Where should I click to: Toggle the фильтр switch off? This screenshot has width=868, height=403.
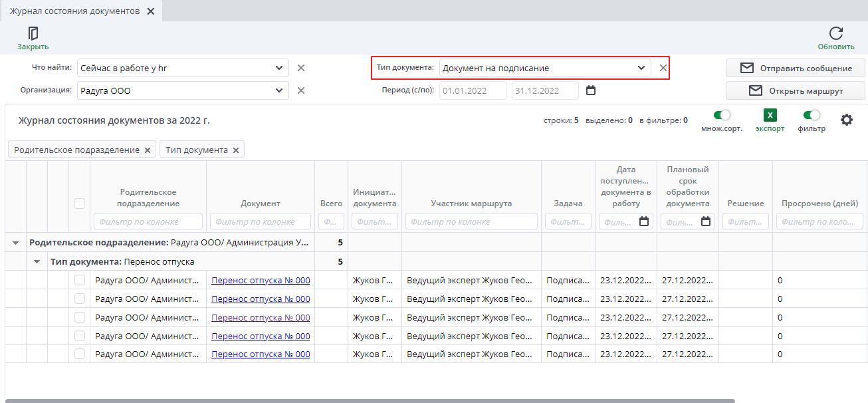[x=812, y=114]
